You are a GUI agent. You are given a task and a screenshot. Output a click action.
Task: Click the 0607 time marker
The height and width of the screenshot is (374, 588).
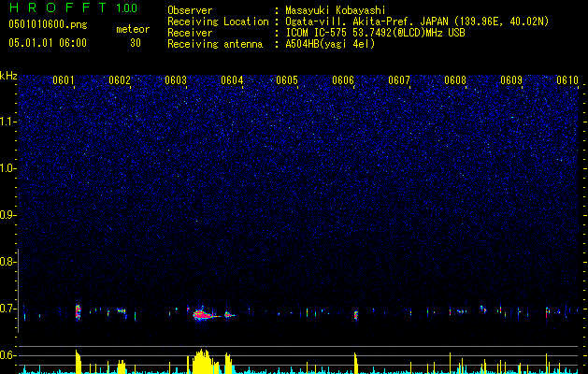[x=399, y=80]
